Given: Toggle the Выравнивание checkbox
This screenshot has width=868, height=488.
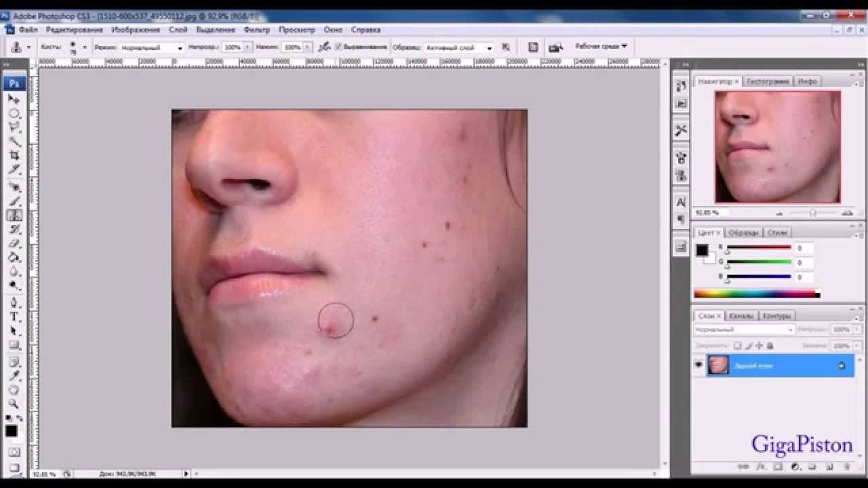Looking at the screenshot, I should pos(339,47).
